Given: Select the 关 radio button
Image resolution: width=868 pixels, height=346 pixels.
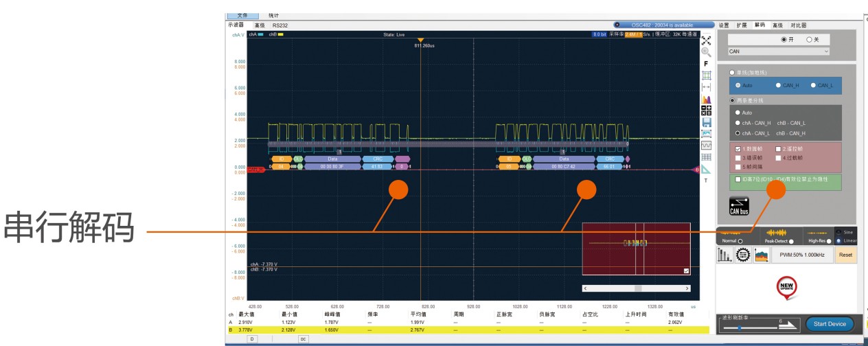Looking at the screenshot, I should point(809,40).
